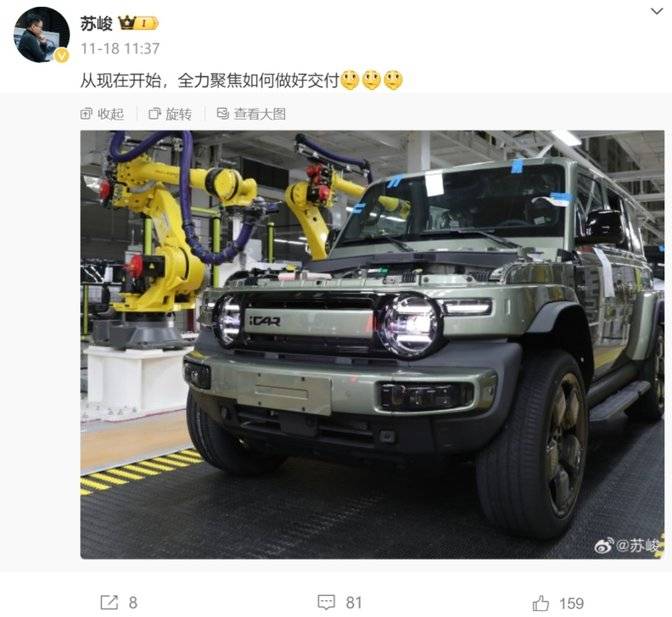
Task: Open 苏峻's profile avatar
Action: tap(42, 35)
